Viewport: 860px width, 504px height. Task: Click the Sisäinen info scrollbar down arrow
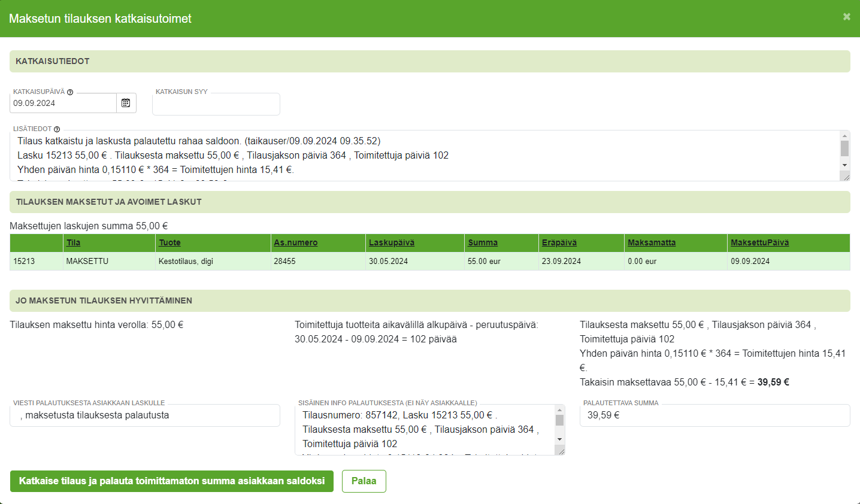pyautogui.click(x=560, y=439)
